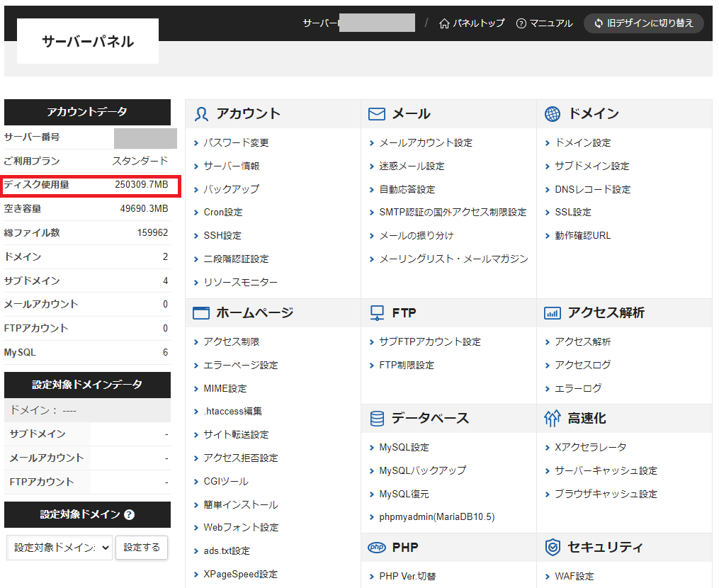Open WAF設定 link
Image resolution: width=719 pixels, height=588 pixels.
point(574,577)
